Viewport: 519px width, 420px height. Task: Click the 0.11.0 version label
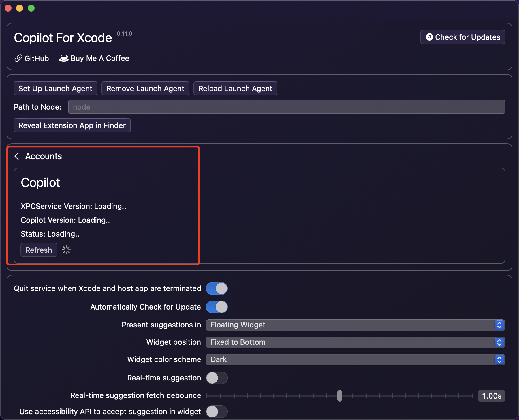(x=125, y=34)
